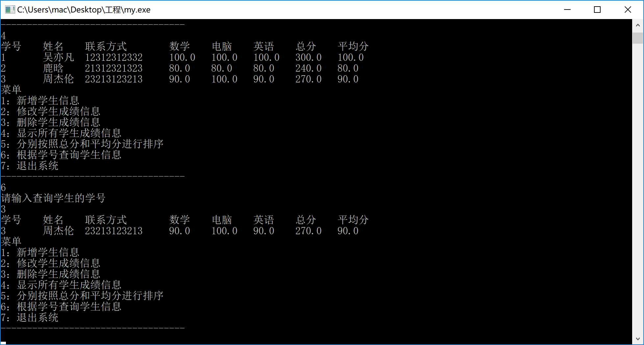Click the console app icon in title bar
644x345 pixels.
(10, 10)
